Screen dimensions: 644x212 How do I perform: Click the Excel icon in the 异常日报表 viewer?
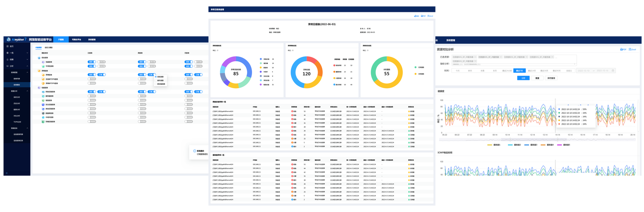click(x=428, y=16)
